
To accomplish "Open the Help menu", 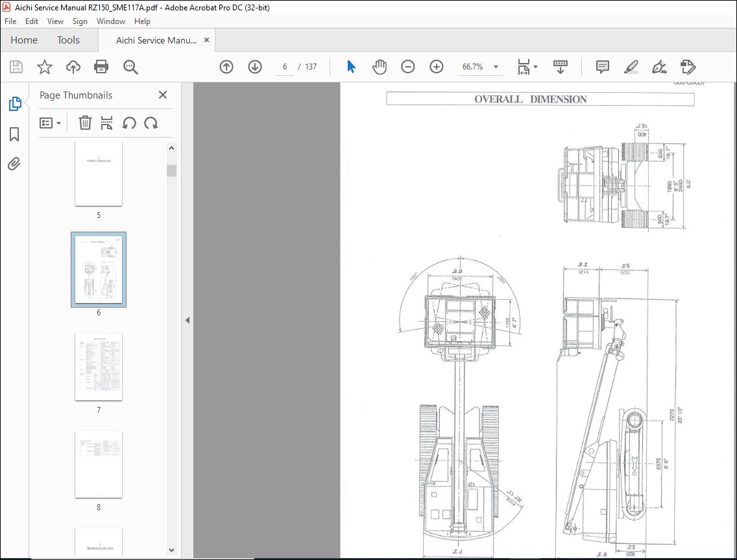I will pos(143,21).
